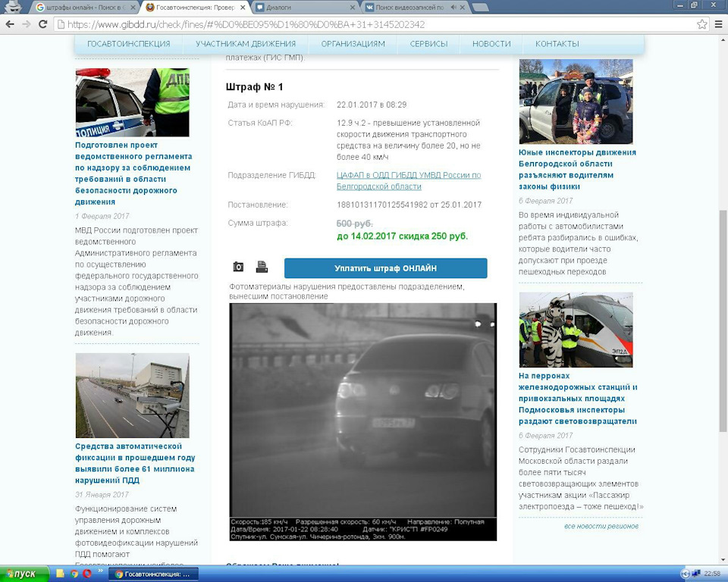Open the КОНТАКТЫ menu
This screenshot has width=728, height=582.
[x=557, y=44]
